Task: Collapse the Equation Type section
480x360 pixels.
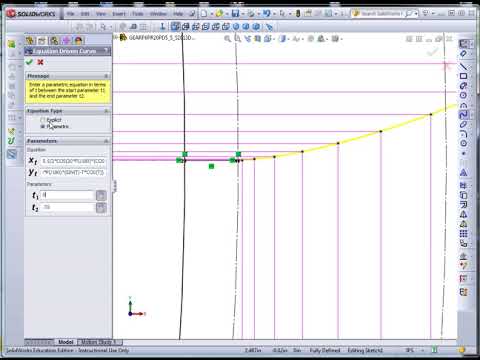Action: pos(106,111)
